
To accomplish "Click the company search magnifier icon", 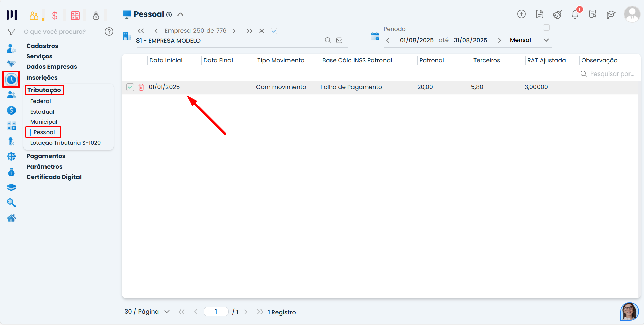I will click(328, 40).
